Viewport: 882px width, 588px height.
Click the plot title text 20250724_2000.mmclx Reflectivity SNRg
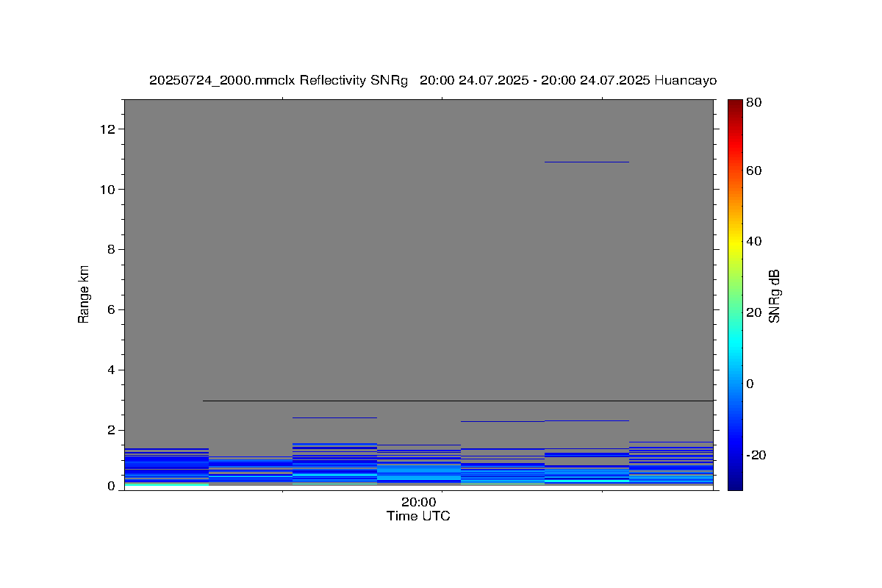278,80
